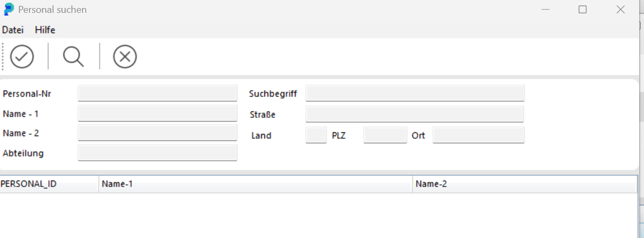Click the small Land field

click(316, 135)
